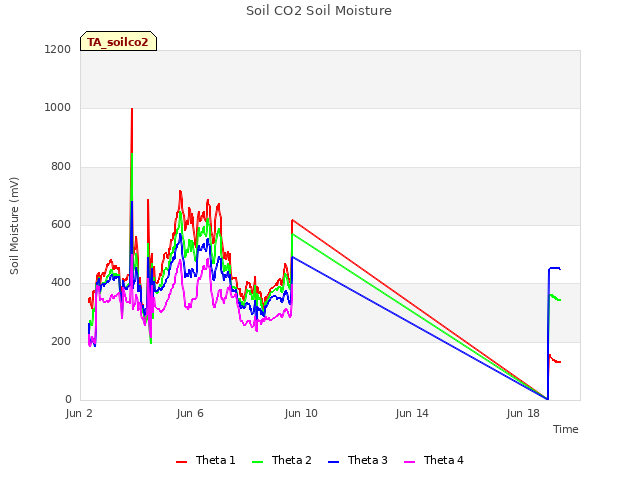
Task: Toggle the Theta 3 legend entry
Action: [x=358, y=460]
